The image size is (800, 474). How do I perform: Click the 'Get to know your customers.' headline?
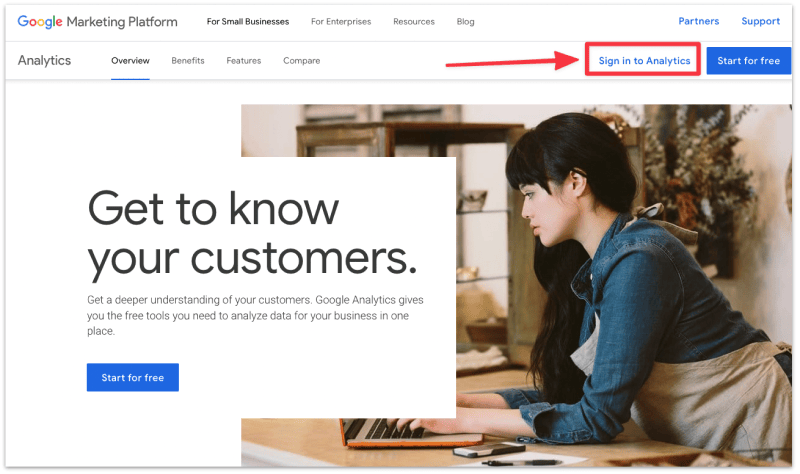click(253, 234)
